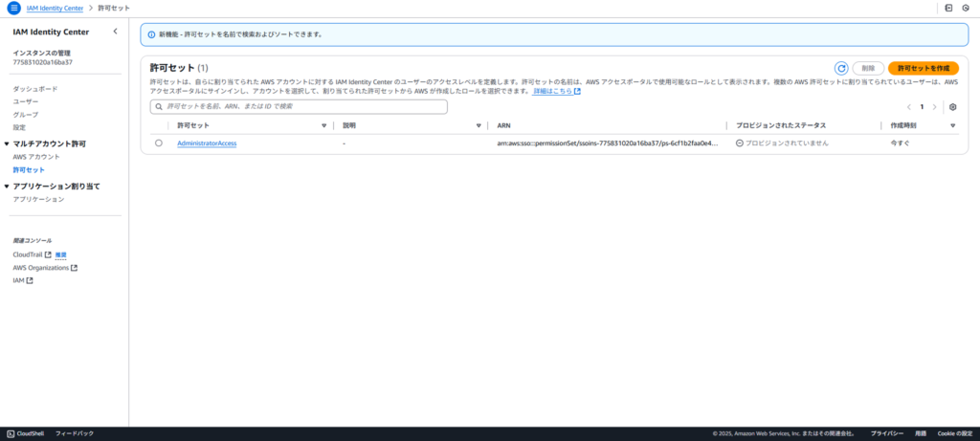
Task: Refresh the permission sets list
Action: coord(841,68)
